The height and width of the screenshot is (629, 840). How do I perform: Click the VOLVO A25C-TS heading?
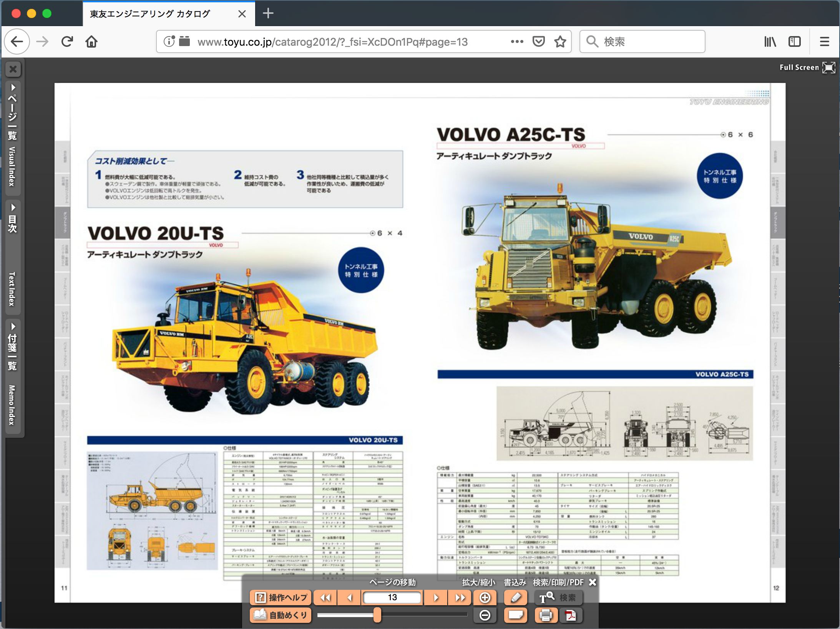coord(511,134)
